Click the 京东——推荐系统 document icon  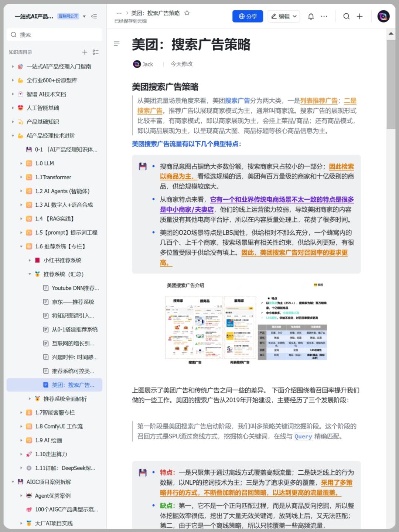(x=46, y=302)
